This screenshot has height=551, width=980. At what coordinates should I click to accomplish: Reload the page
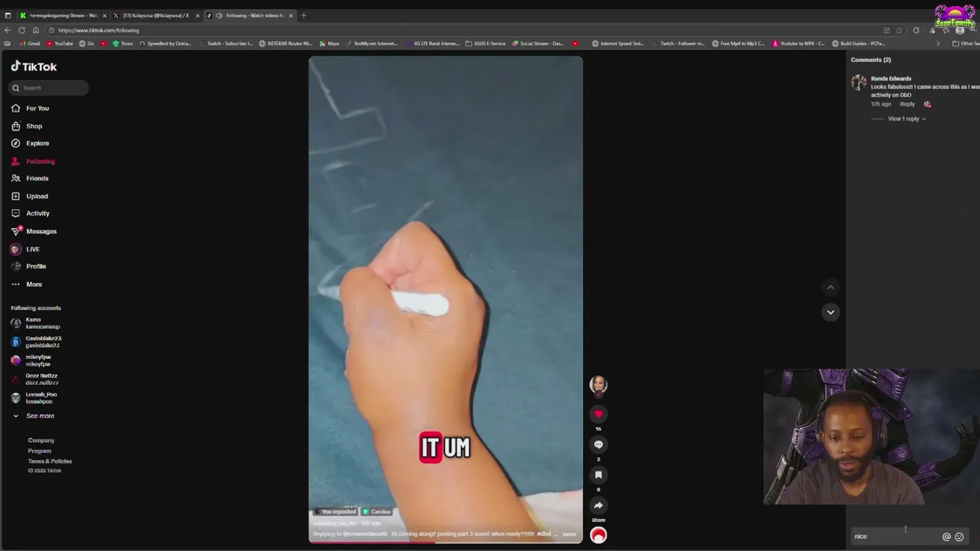(21, 31)
